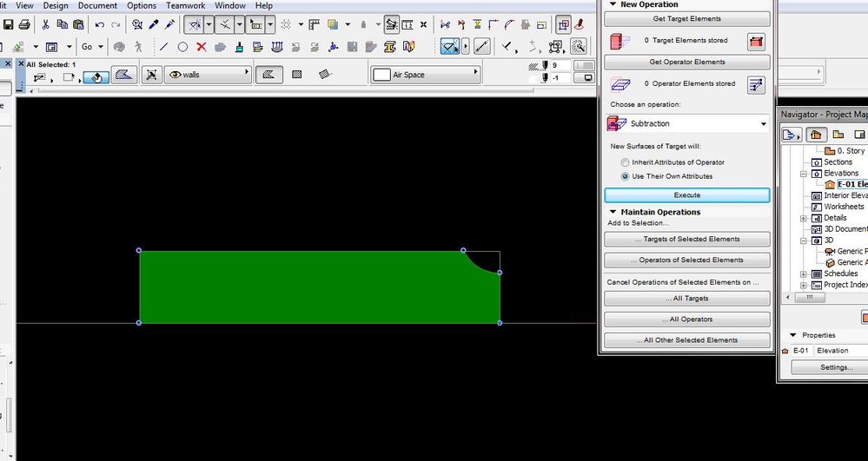868x461 pixels.
Task: Click the All Other Selected Elements button
Action: [687, 340]
